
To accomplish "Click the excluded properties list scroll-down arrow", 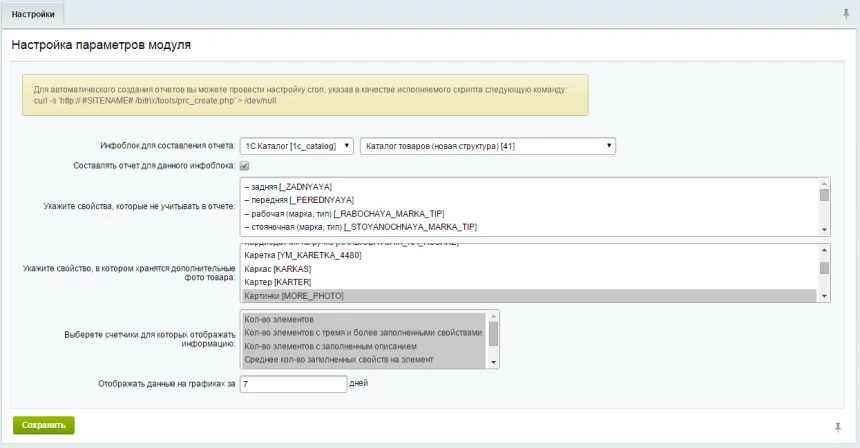I will click(x=824, y=229).
